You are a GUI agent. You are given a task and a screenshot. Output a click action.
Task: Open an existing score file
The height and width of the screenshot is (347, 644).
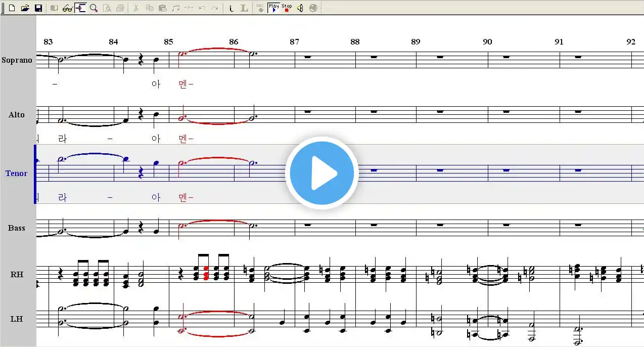coord(25,8)
